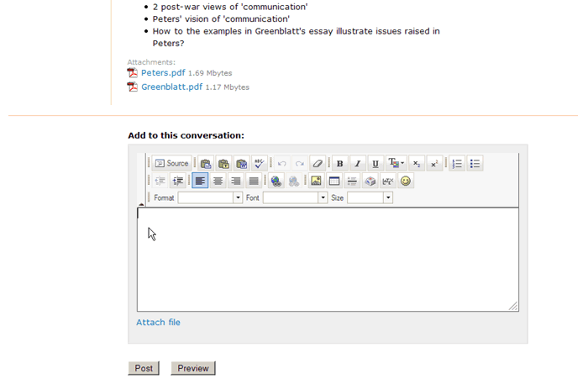Insert a table using the table icon
This screenshot has width=588, height=384.
click(333, 181)
